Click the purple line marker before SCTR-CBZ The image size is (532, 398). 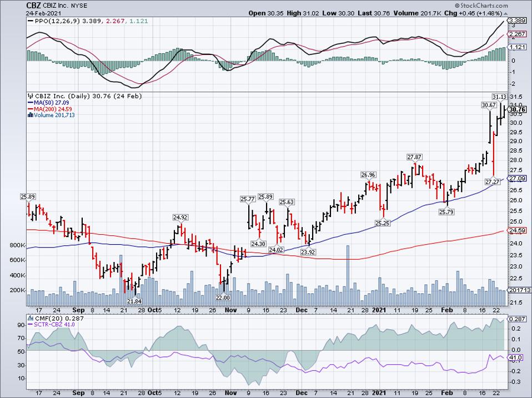[31, 325]
